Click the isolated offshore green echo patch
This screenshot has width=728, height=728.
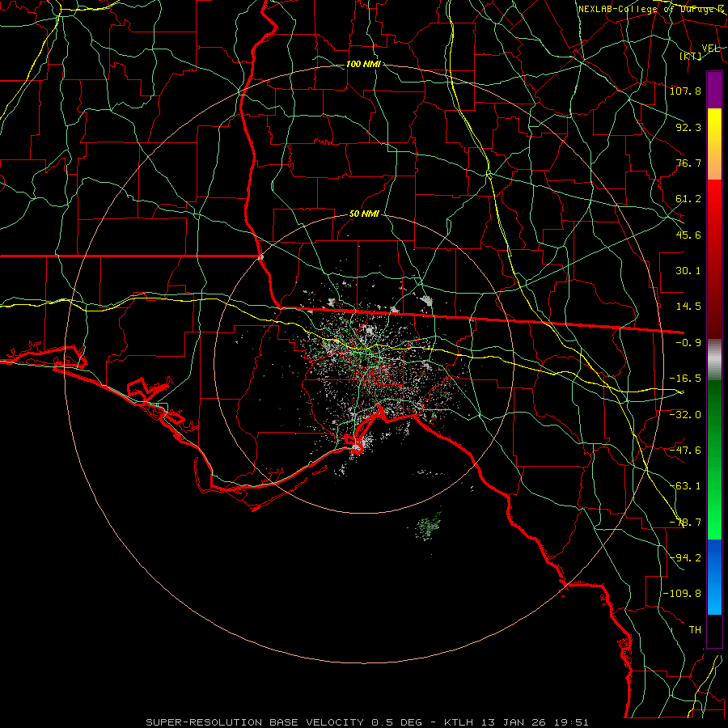point(428,527)
